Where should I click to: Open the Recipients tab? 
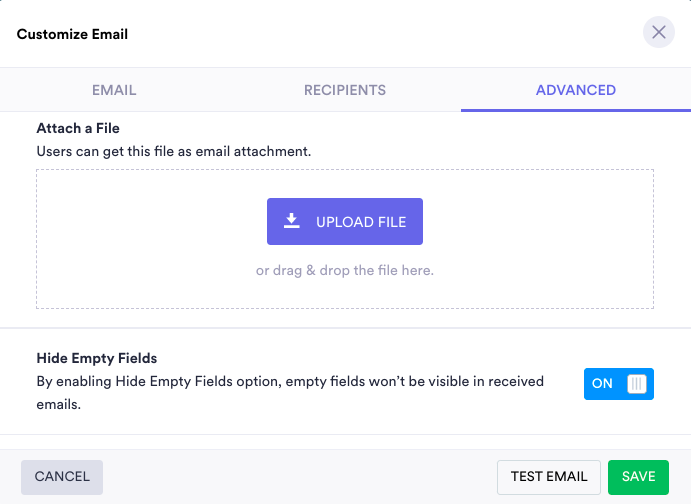click(x=345, y=90)
